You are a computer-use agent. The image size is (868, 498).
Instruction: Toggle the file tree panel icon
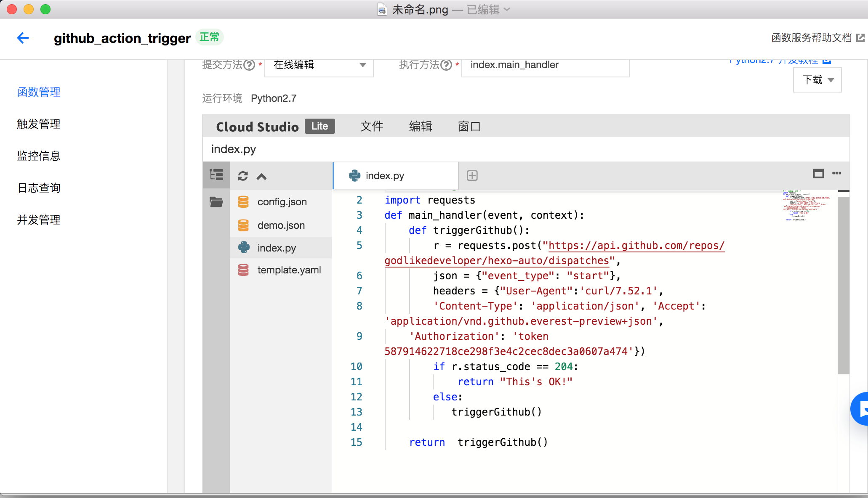pyautogui.click(x=216, y=175)
